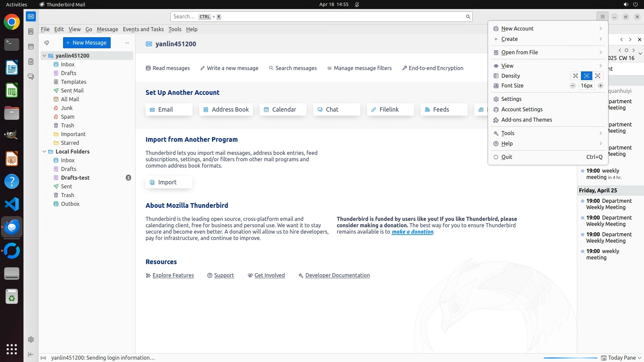Collapse the Local Folders tree
This screenshot has height=362, width=644.
pos(44,152)
